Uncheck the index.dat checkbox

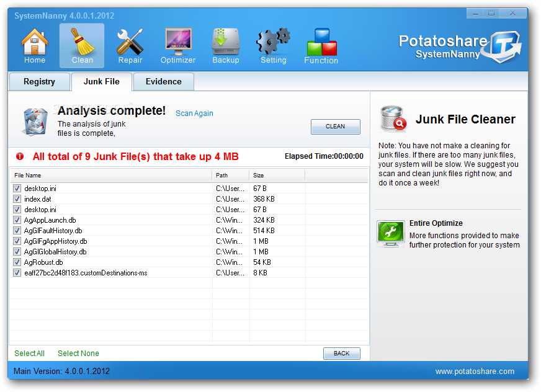pos(17,198)
